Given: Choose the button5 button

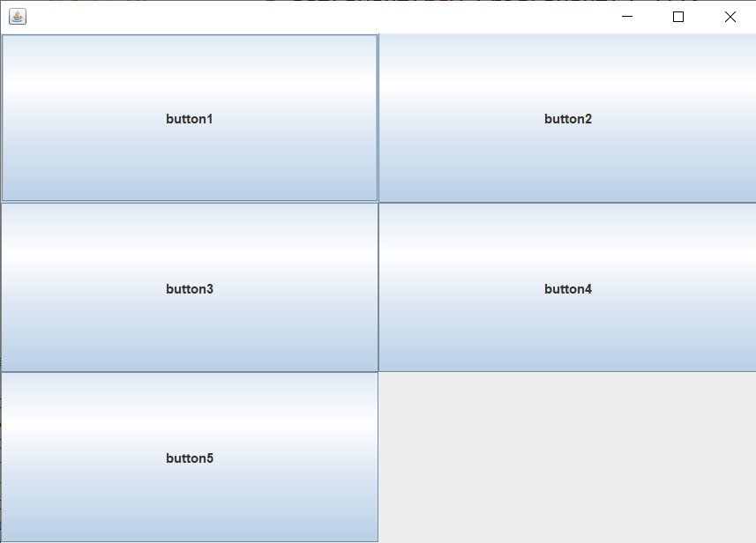Looking at the screenshot, I should click(190, 457).
